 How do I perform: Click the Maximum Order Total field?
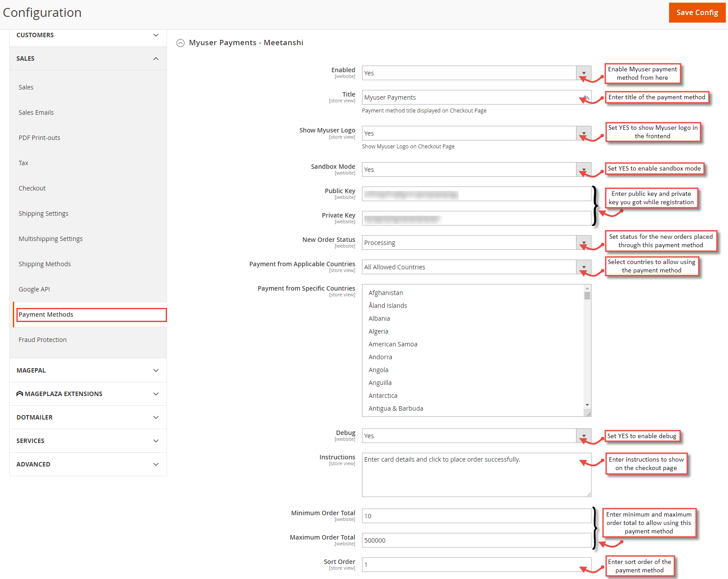click(476, 540)
